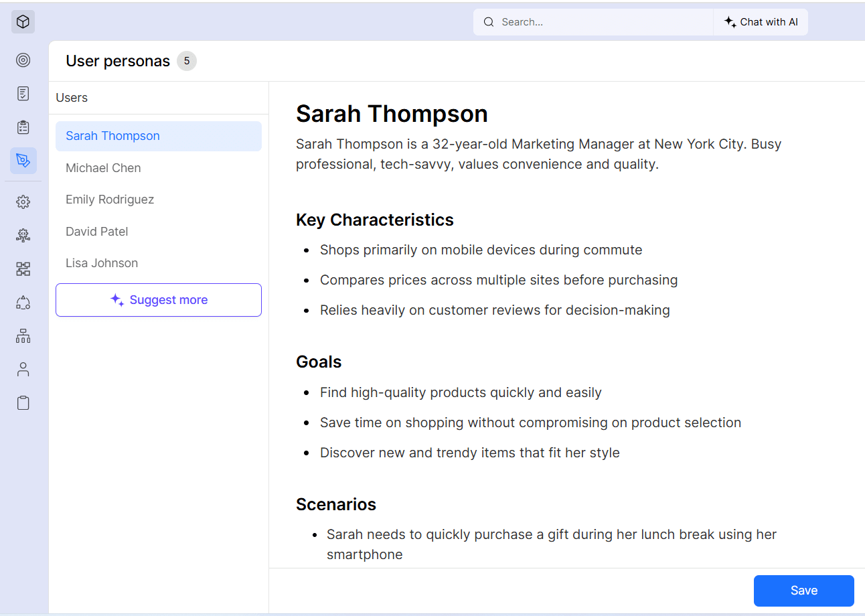Click the Key Characteristics heading
This screenshot has width=865, height=616.
[375, 220]
